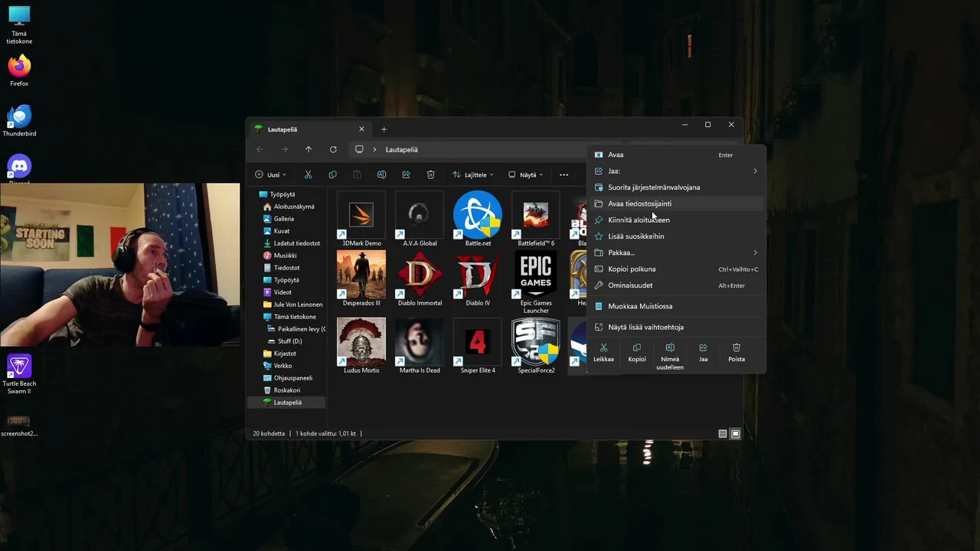
Task: Go up one folder level
Action: click(309, 149)
